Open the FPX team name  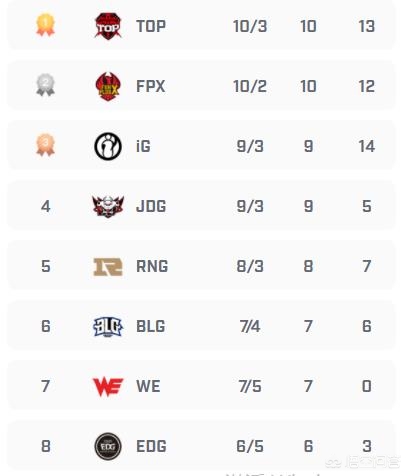[x=151, y=86]
